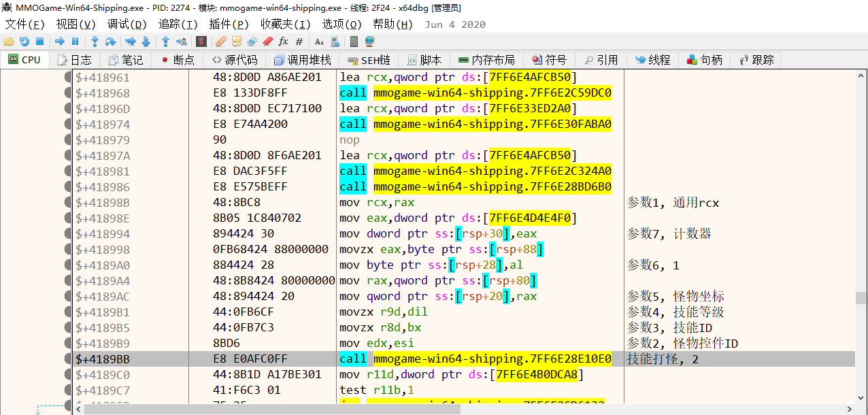Select the call to 7FF6E2C59DC0 instruction
The image size is (868, 415).
coord(475,93)
